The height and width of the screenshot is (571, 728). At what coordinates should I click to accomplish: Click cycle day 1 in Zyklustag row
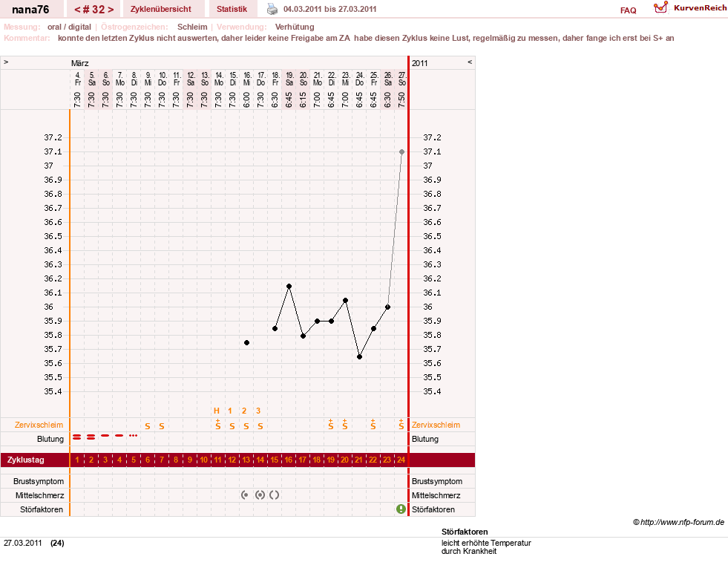77,460
